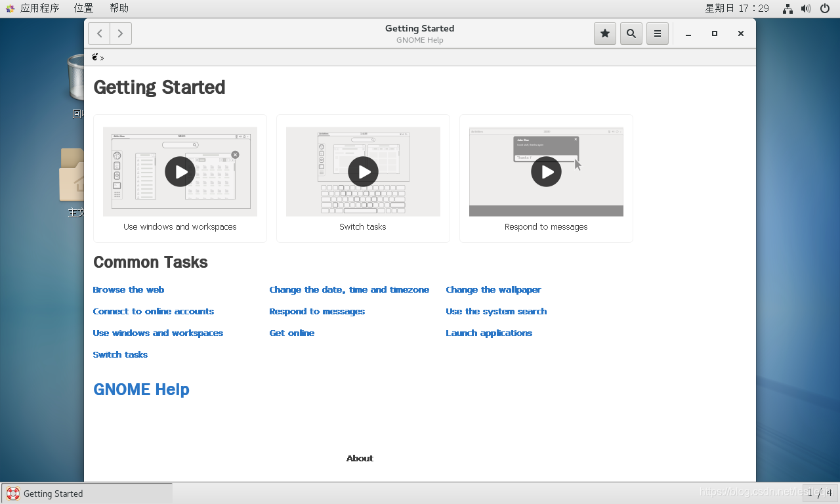The image size is (840, 504).
Task: Open Use windows and workspaces link in Common Tasks
Action: click(158, 333)
